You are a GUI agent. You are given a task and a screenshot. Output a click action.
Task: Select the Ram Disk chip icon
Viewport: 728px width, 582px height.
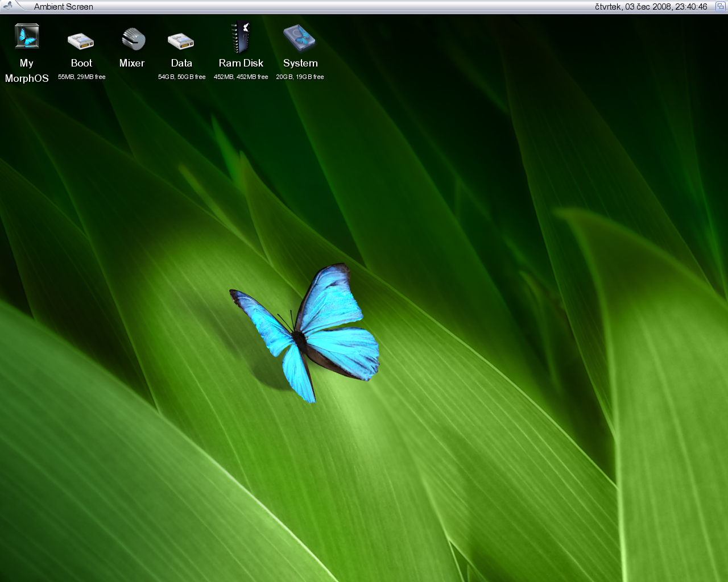[x=241, y=38]
